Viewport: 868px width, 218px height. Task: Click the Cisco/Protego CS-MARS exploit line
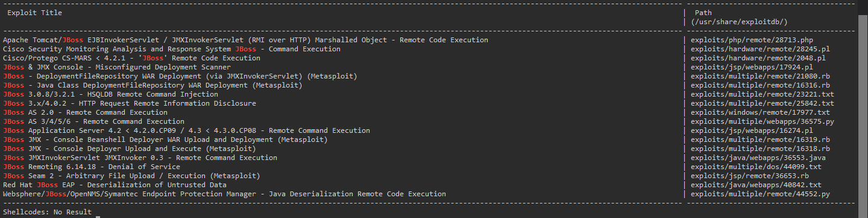[x=131, y=58]
